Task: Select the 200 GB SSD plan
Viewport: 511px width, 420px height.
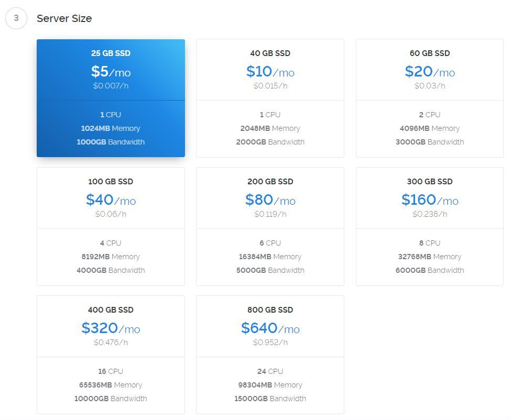Action: [x=270, y=226]
